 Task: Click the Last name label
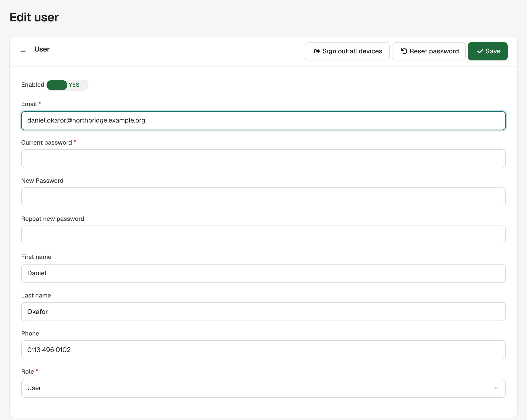point(36,295)
